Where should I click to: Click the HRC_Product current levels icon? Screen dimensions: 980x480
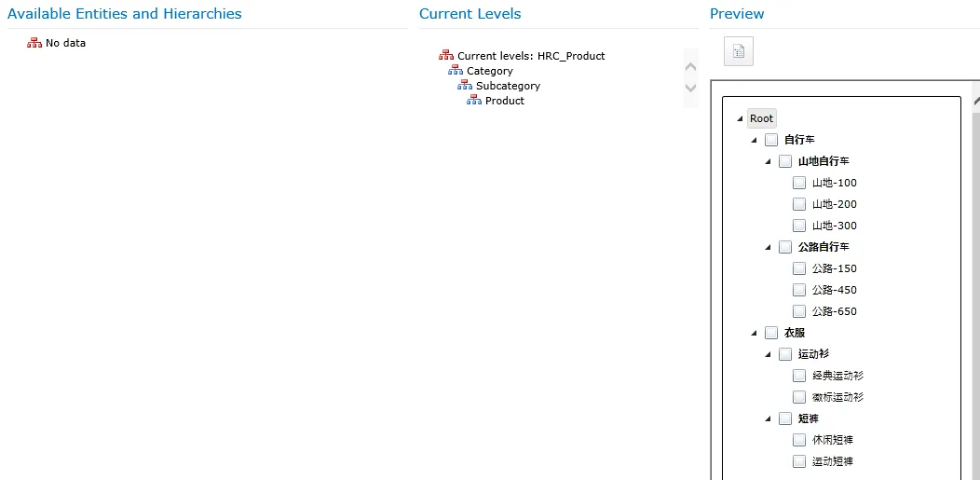click(446, 56)
